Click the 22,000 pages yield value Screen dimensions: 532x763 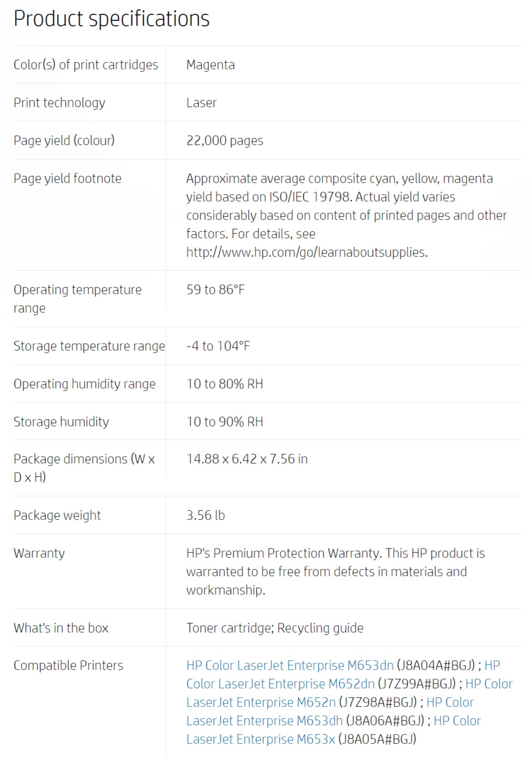[225, 141]
